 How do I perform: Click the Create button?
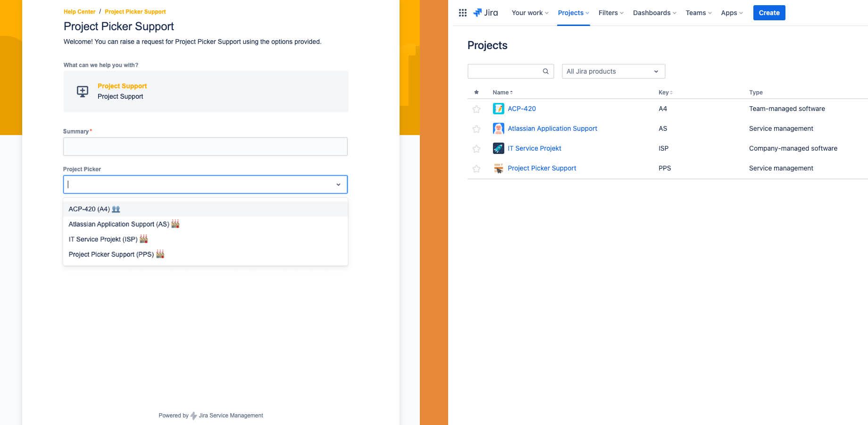tap(769, 13)
